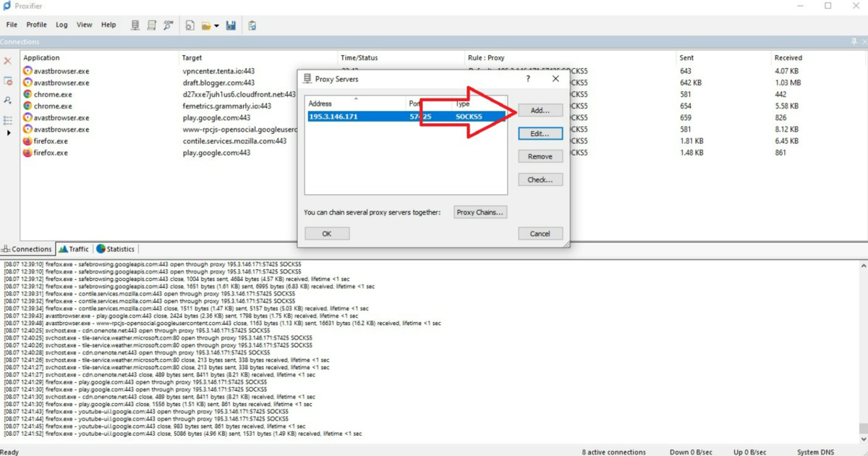Toggle the pin on the Connections panel

pos(854,41)
